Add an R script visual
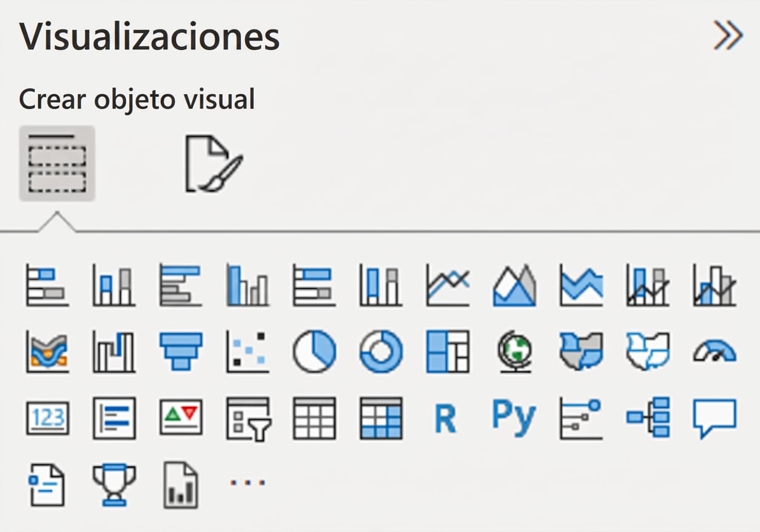 (x=445, y=419)
